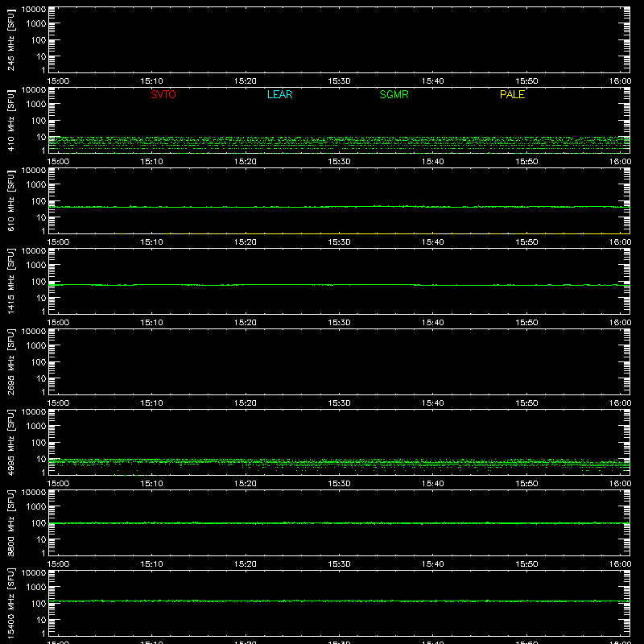This screenshot has height=644, width=644.
Task: Click the yellow baseline in 610 MHz panel
Action: pyautogui.click(x=369, y=233)
